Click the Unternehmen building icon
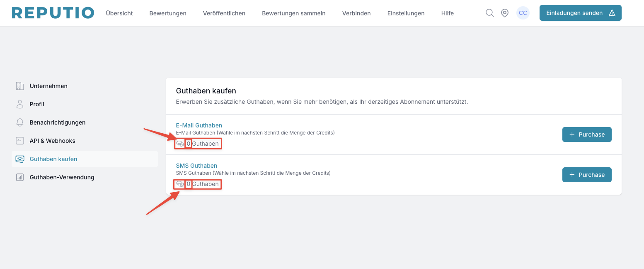This screenshot has height=269, width=644. tap(19, 86)
